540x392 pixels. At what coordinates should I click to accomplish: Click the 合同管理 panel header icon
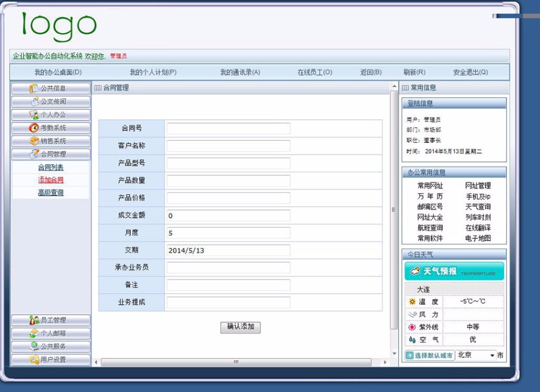click(x=98, y=88)
